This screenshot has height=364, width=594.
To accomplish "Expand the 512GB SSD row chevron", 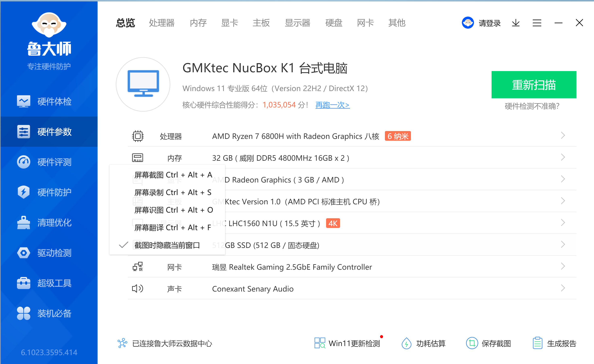I will tap(563, 244).
